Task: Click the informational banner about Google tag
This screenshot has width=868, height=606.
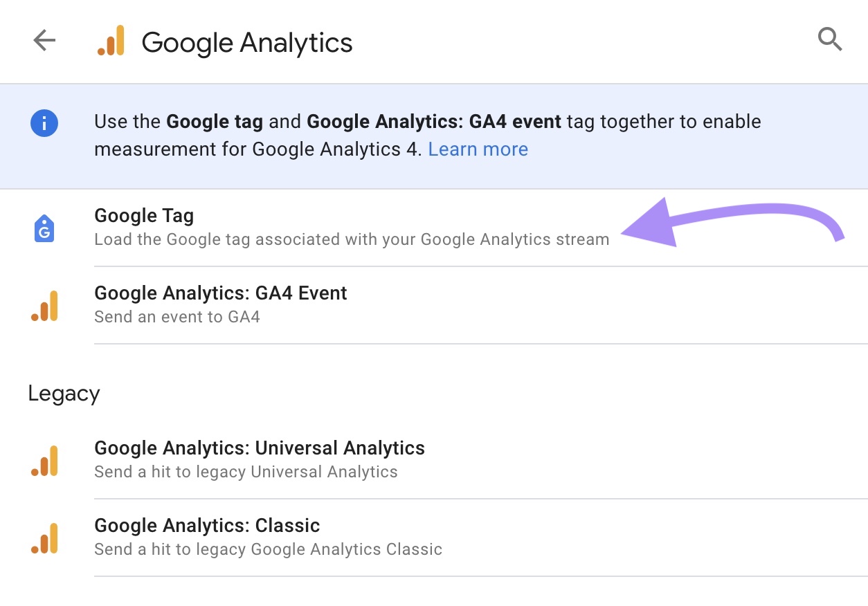Action: [x=428, y=135]
